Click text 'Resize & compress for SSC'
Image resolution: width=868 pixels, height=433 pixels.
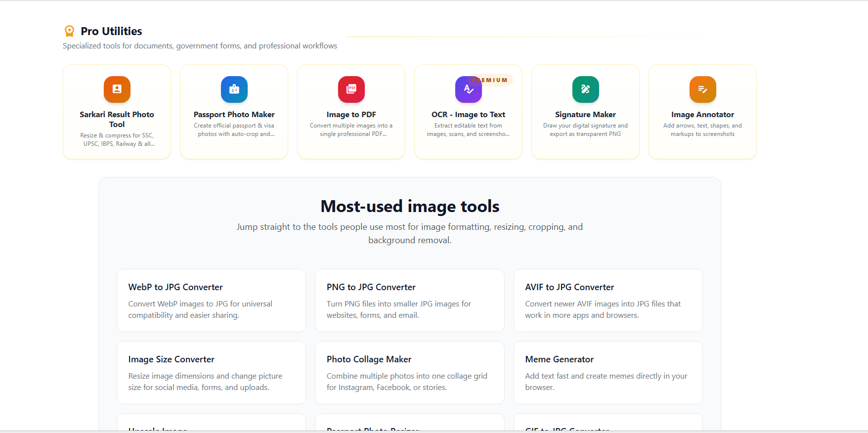[x=117, y=135]
